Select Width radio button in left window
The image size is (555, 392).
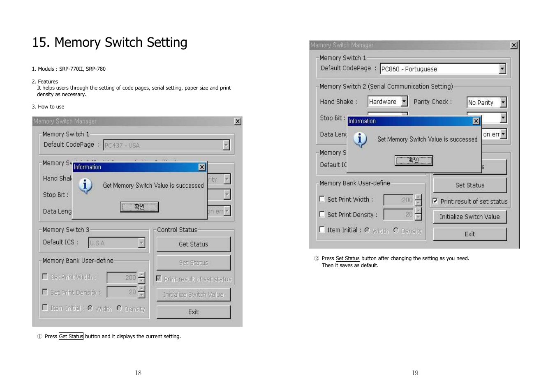coord(90,308)
